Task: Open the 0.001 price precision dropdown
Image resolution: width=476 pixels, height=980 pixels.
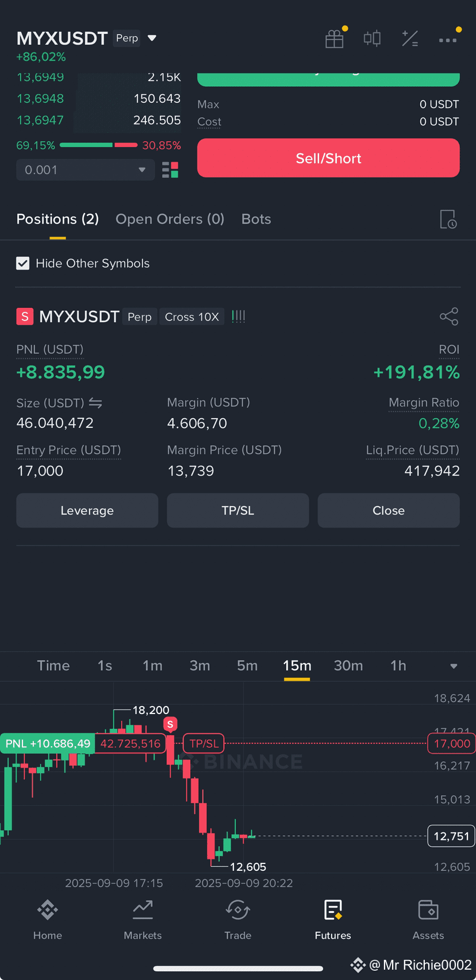Action: pos(86,170)
